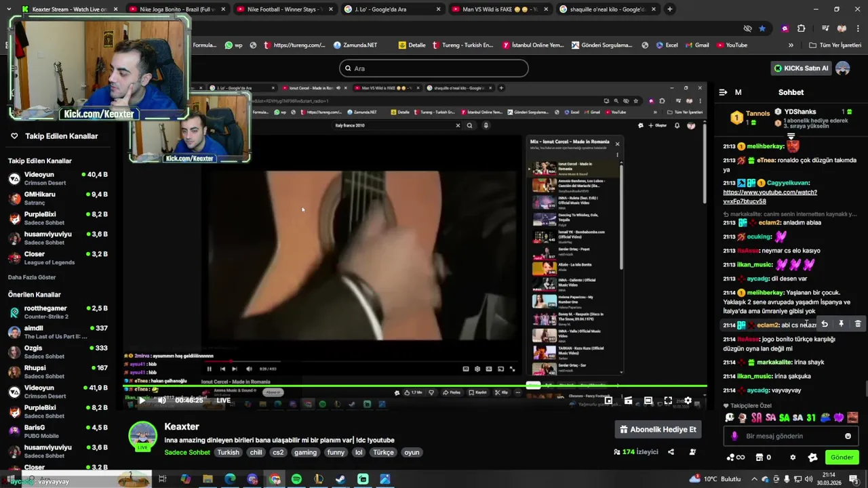Viewport: 868px width, 488px height.
Task: Expand the chat leaderboard arrow
Action: click(x=791, y=136)
